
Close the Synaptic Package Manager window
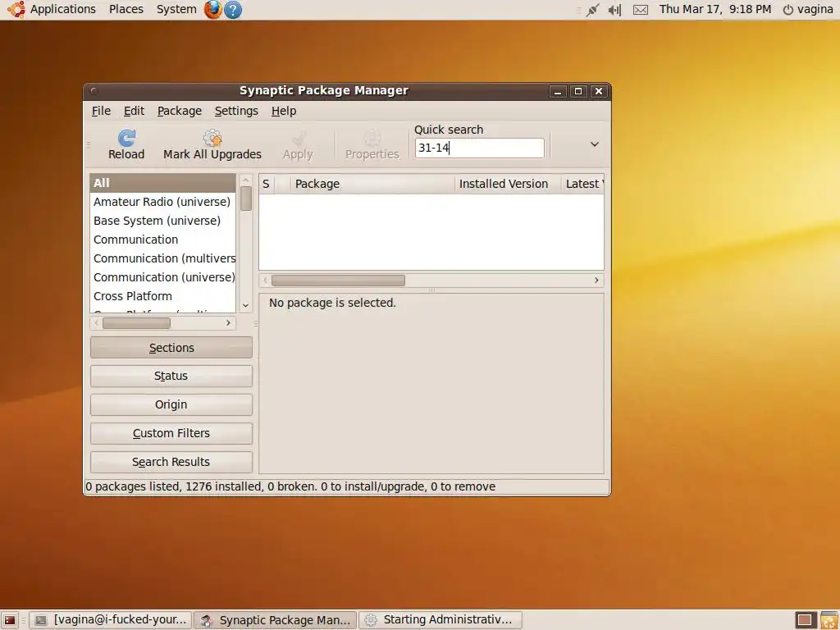tap(599, 92)
